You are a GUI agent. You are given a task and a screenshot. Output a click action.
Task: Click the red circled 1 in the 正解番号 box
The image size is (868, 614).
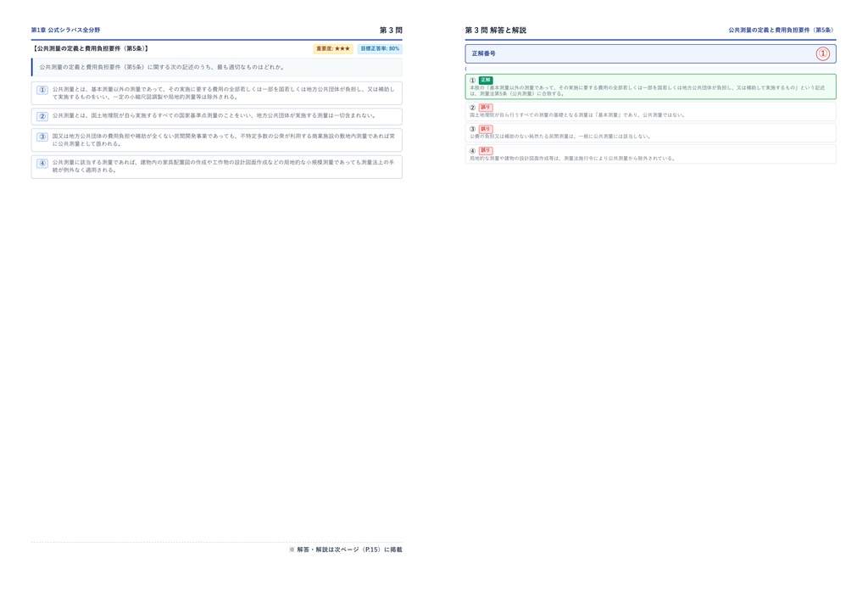tap(822, 53)
